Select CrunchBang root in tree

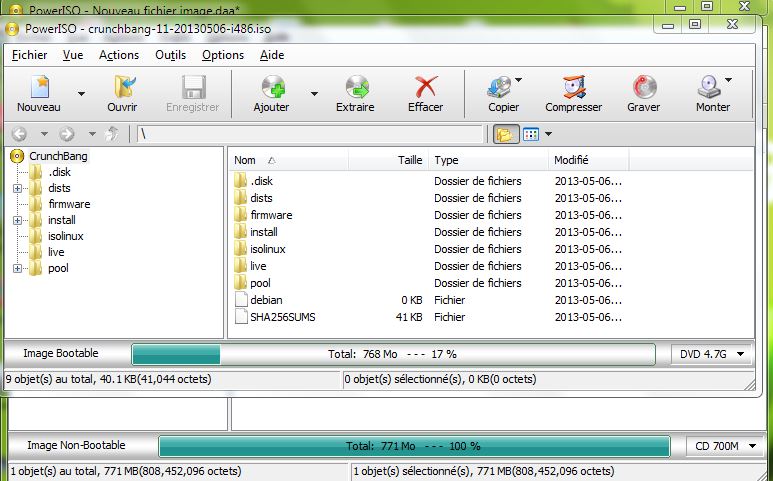pos(58,156)
